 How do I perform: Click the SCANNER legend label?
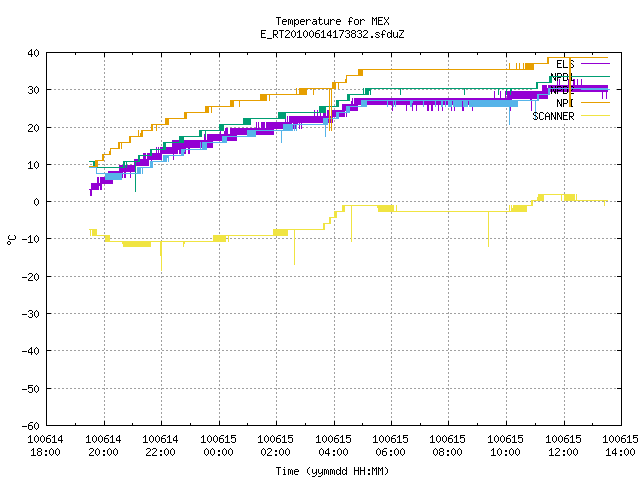(553, 116)
